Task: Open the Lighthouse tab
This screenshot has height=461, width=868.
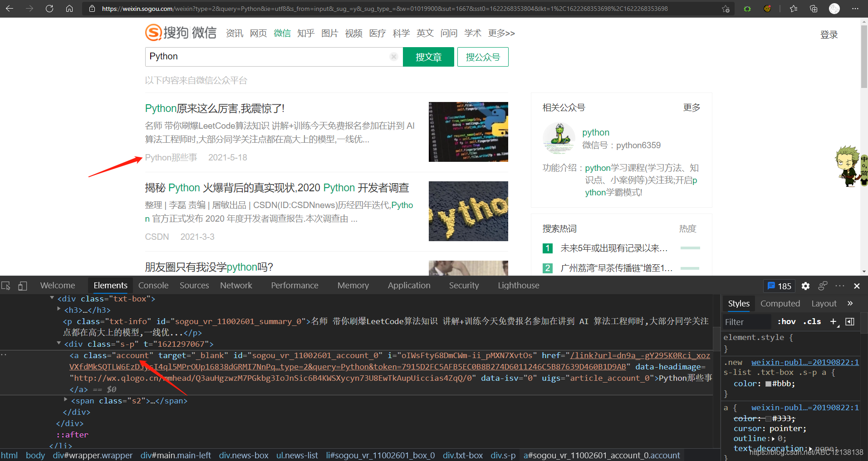Action: pos(519,286)
